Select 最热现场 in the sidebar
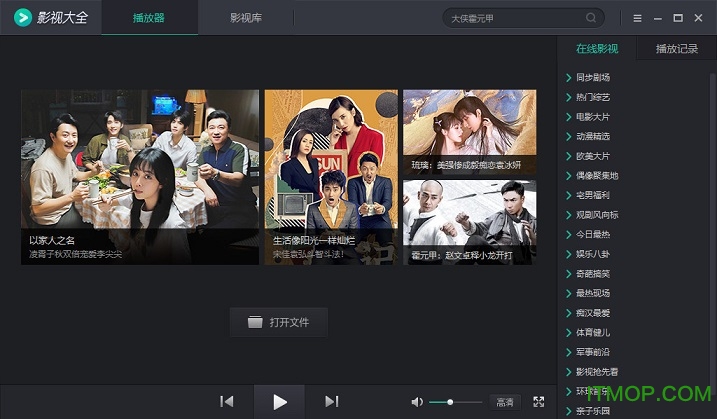The image size is (717, 419). tap(593, 293)
